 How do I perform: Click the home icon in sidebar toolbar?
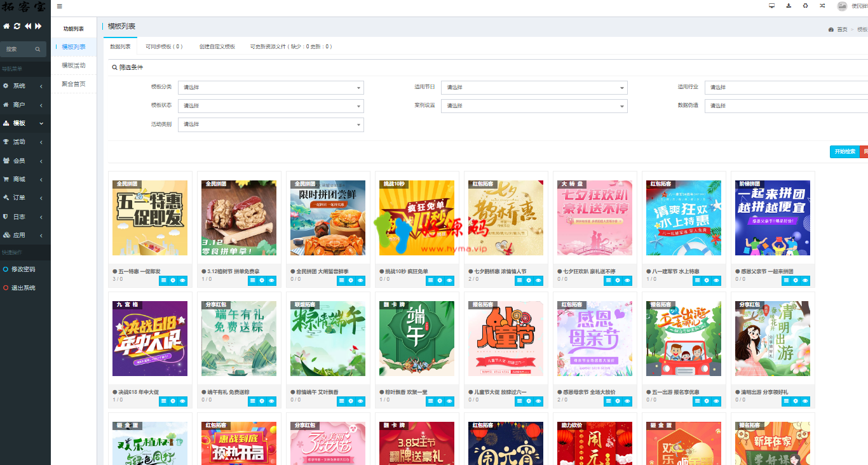(x=6, y=26)
